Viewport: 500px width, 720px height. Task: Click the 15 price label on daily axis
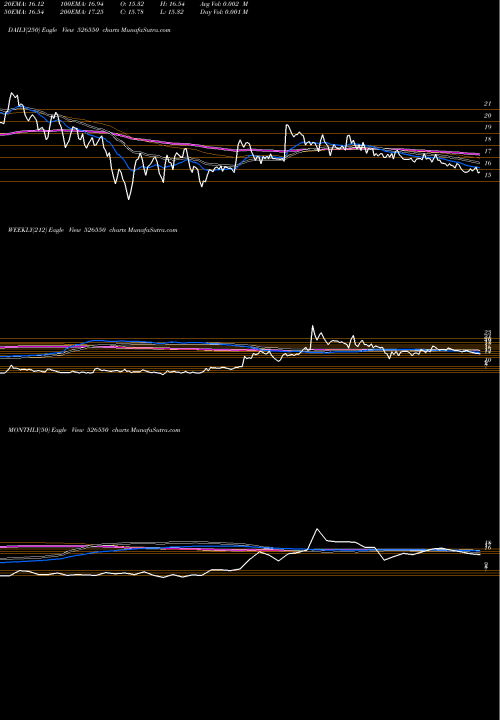pos(488,175)
